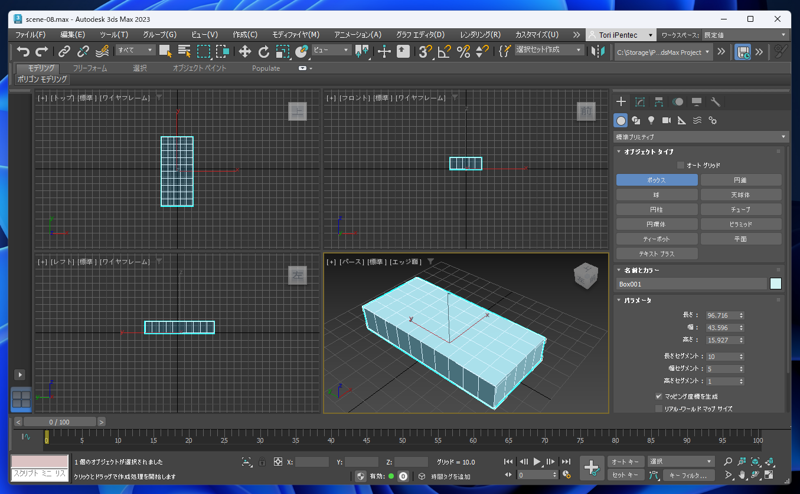Select the Helpers category icon
This screenshot has height=494, width=800.
coord(682,120)
